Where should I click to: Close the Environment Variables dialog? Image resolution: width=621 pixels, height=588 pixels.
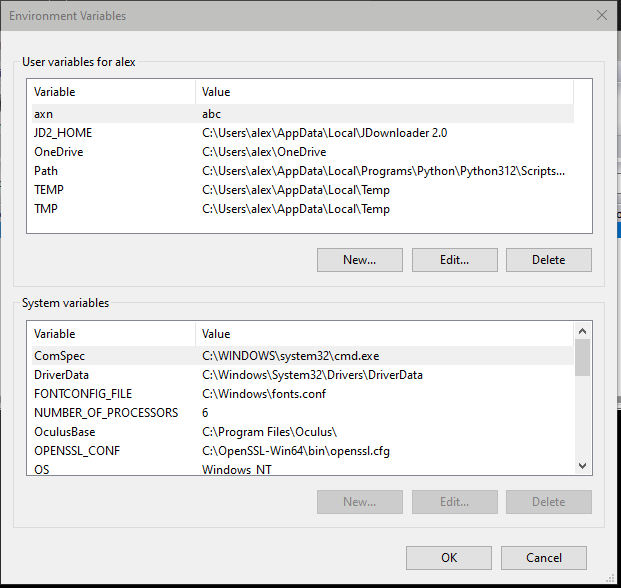[x=602, y=15]
